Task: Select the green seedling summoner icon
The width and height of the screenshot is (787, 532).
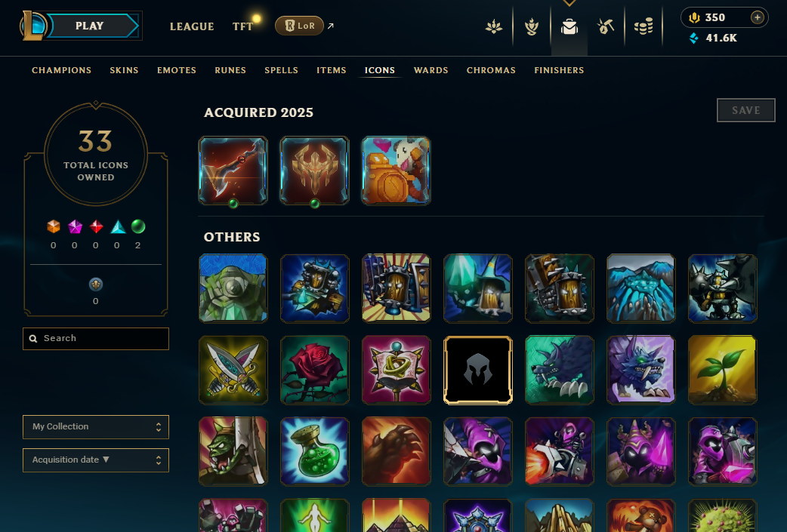Action: pos(722,370)
